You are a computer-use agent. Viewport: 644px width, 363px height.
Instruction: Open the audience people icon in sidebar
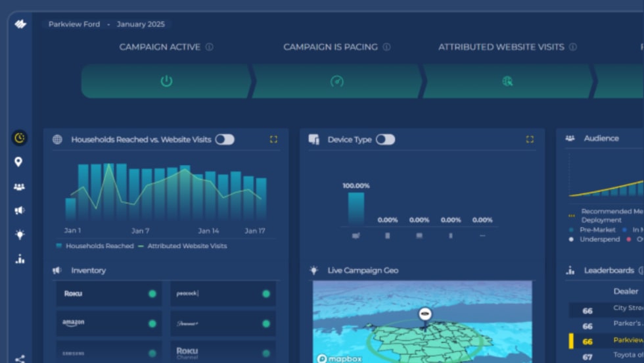19,187
